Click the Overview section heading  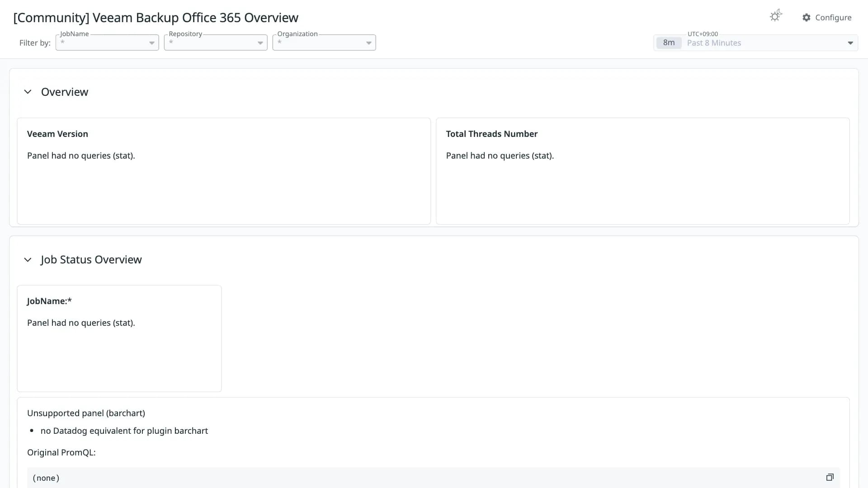[x=65, y=92]
